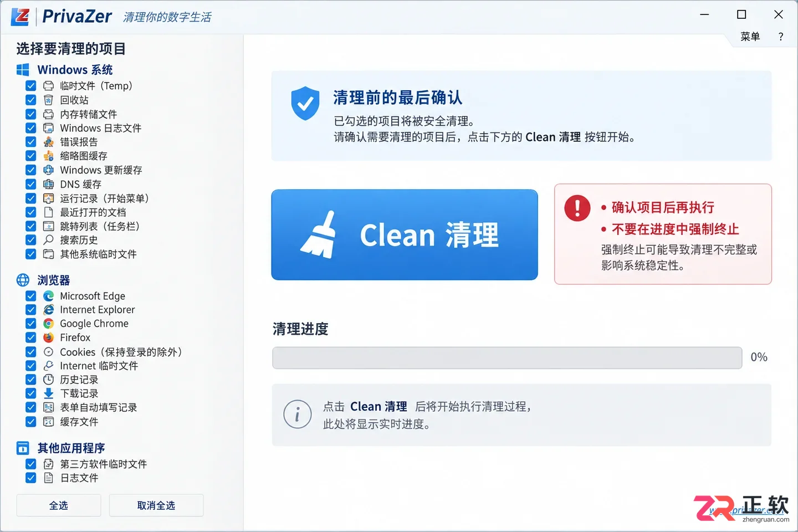Toggle the 表单自动填写记录 checkbox
The image size is (798, 532).
click(31, 407)
